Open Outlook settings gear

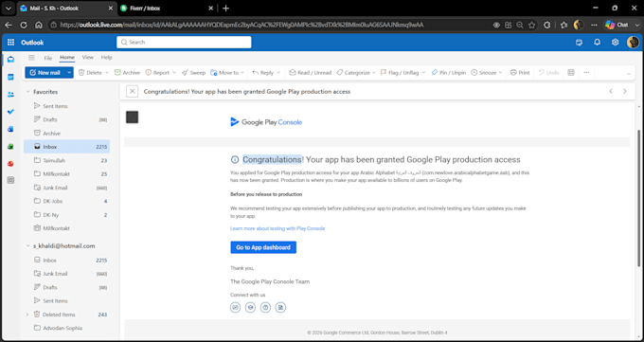click(615, 43)
